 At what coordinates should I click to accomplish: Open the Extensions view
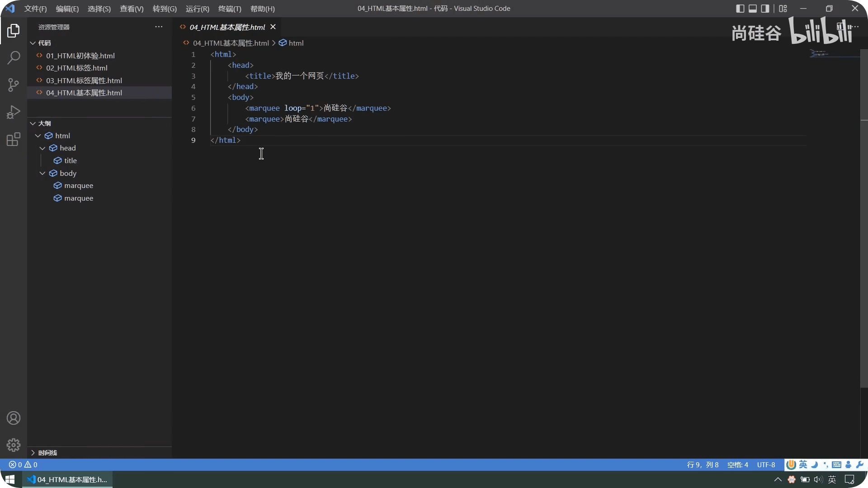(x=14, y=139)
